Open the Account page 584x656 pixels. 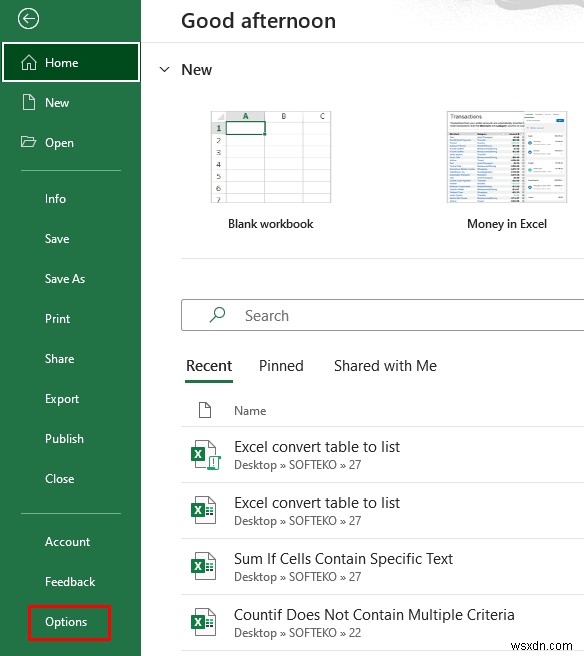click(x=67, y=542)
